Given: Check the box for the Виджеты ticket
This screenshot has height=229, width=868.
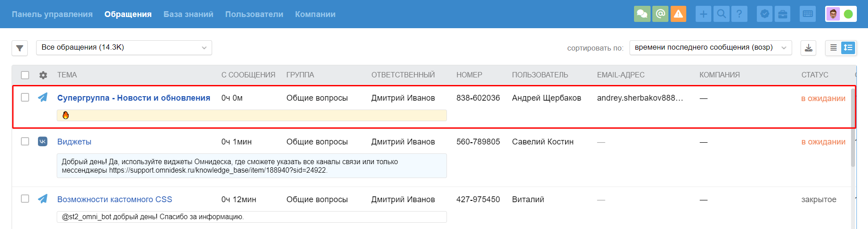Looking at the screenshot, I should (25, 141).
